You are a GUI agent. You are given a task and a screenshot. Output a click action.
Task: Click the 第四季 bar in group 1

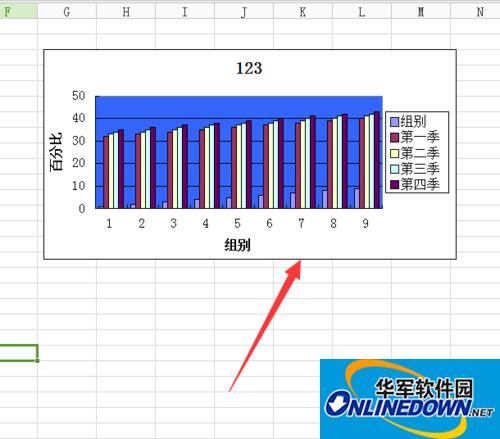pos(121,169)
